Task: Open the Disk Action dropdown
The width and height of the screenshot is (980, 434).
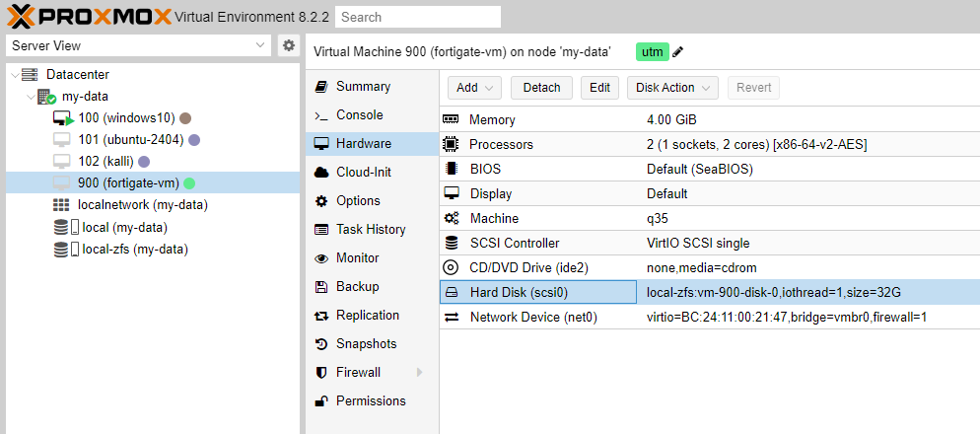Action: tap(672, 88)
